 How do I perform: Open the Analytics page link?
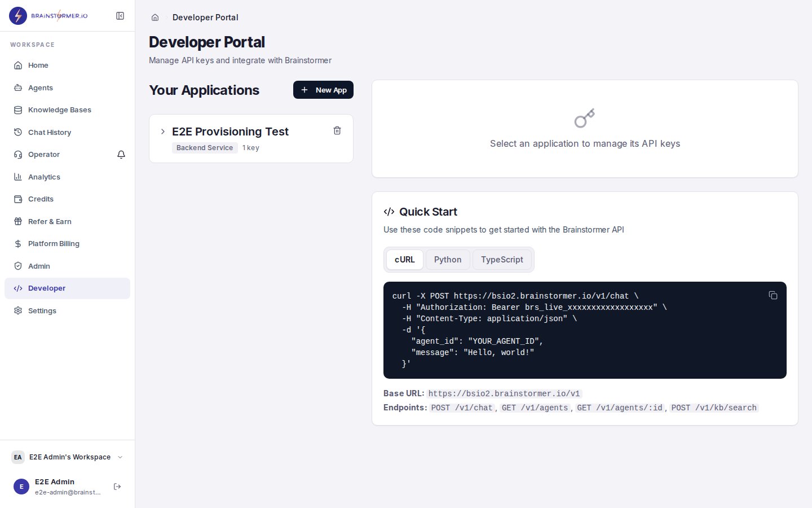tap(67, 177)
